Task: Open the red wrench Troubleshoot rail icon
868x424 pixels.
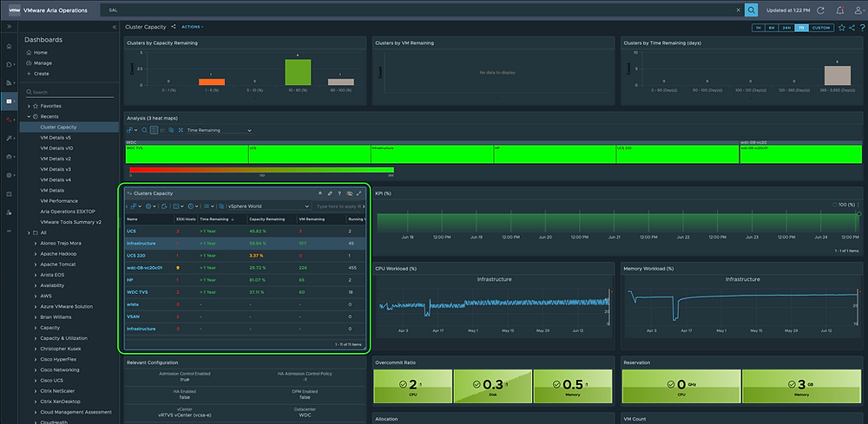Action: click(x=9, y=120)
